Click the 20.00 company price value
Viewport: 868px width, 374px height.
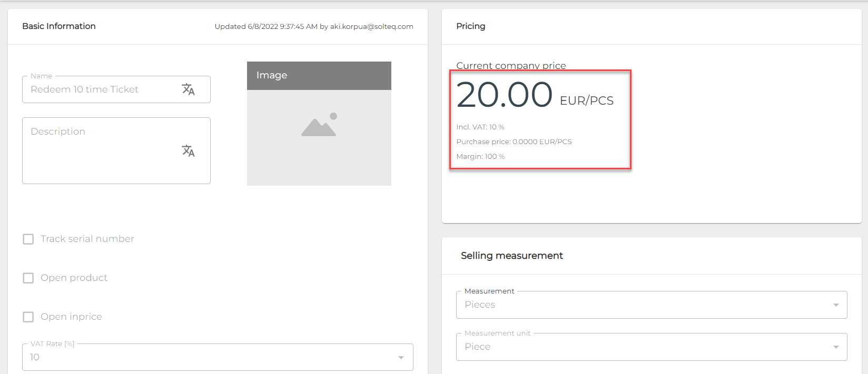(x=504, y=95)
